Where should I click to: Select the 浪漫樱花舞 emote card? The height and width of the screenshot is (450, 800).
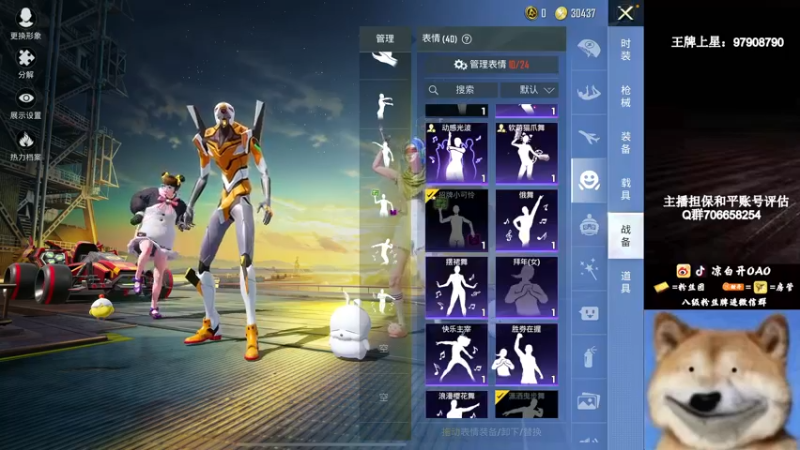[457, 404]
